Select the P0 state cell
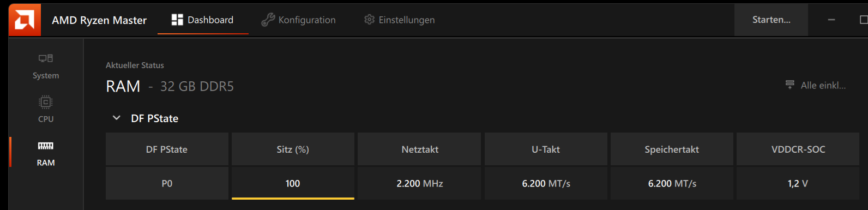 pos(167,183)
